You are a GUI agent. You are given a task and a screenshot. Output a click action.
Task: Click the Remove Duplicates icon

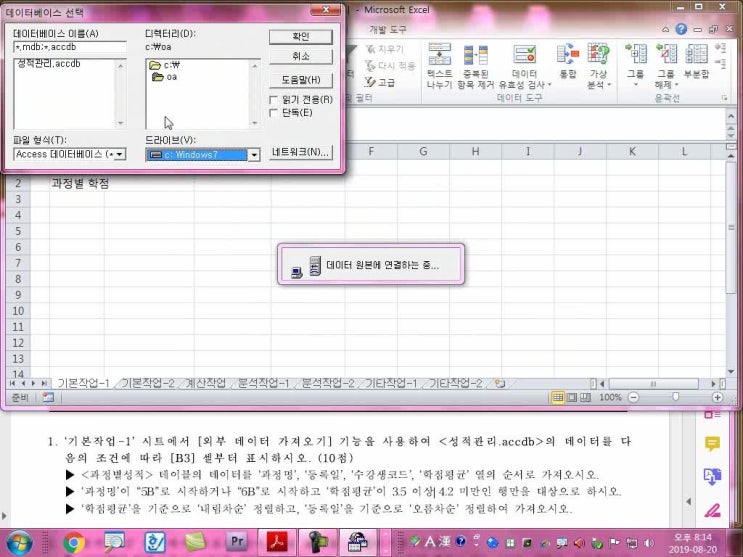pyautogui.click(x=476, y=54)
